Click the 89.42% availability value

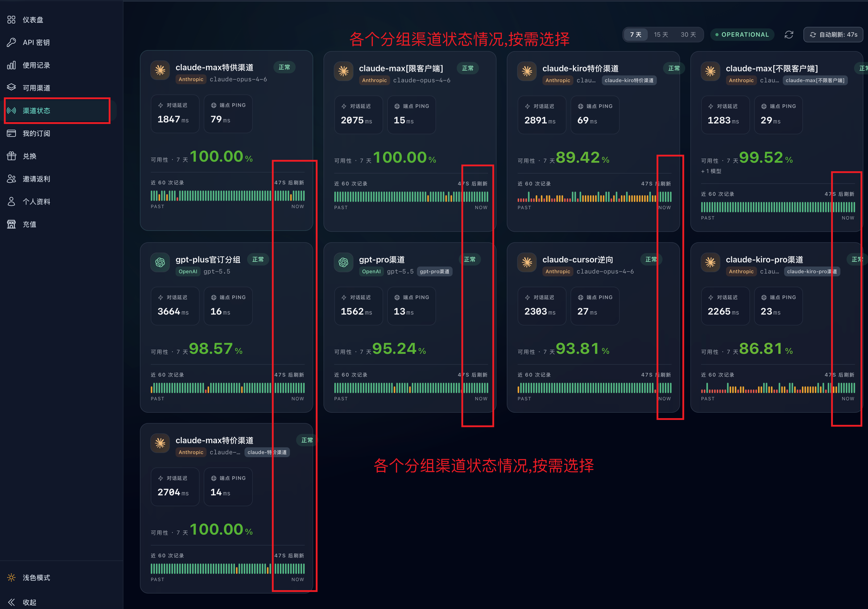pyautogui.click(x=582, y=157)
